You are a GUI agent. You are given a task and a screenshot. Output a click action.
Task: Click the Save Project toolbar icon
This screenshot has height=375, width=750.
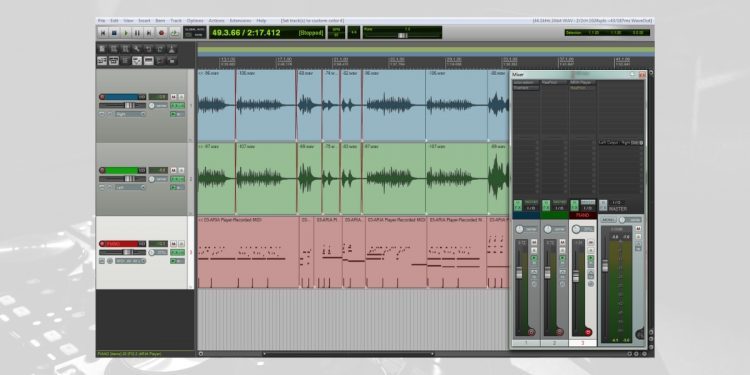125,49
